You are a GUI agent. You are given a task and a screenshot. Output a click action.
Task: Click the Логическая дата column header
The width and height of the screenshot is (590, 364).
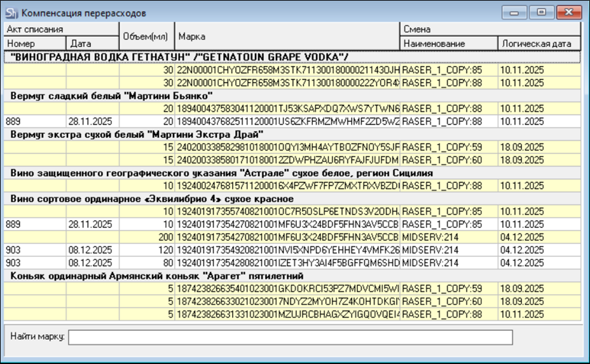[539, 43]
